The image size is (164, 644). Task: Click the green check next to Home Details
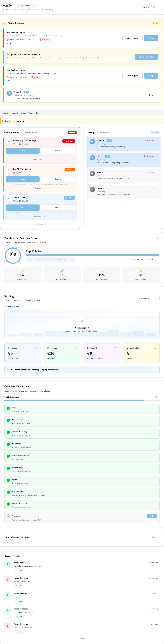click(x=8, y=468)
